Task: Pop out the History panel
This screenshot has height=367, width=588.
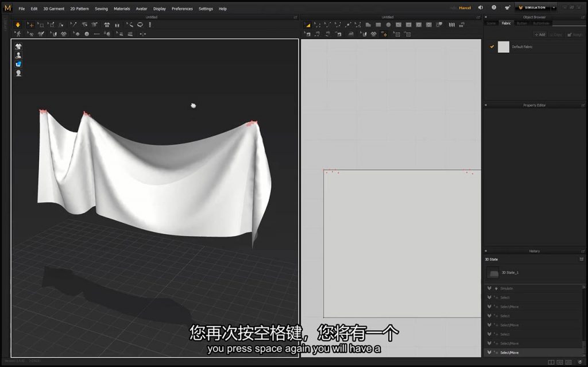Action: tap(583, 251)
